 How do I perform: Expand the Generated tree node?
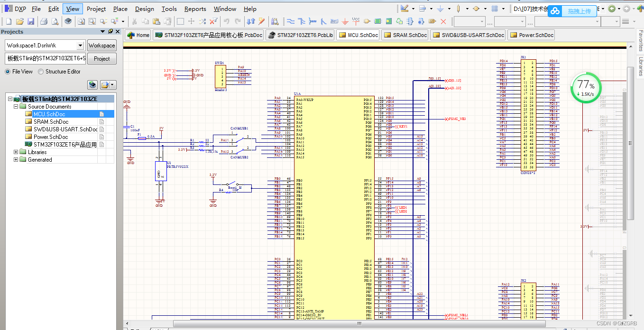[x=16, y=159]
